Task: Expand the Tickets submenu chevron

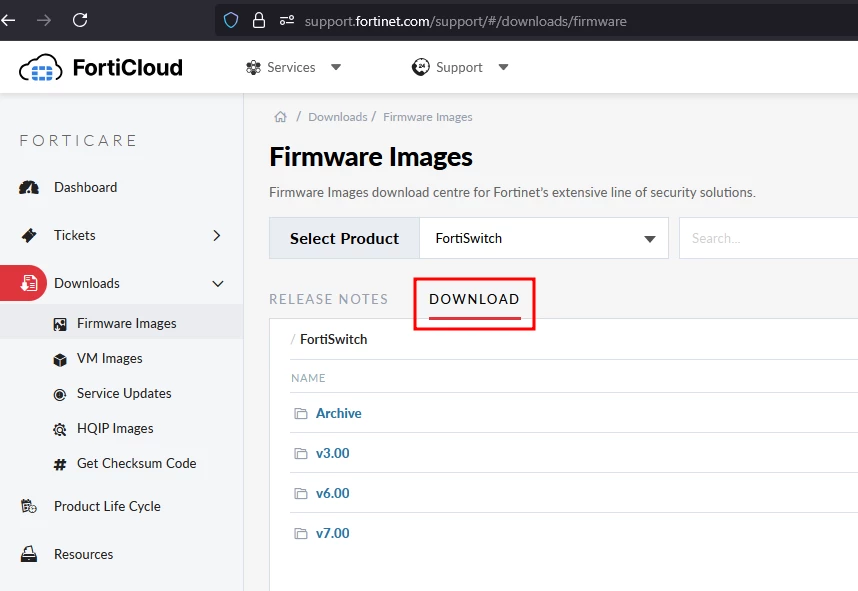Action: tap(217, 235)
